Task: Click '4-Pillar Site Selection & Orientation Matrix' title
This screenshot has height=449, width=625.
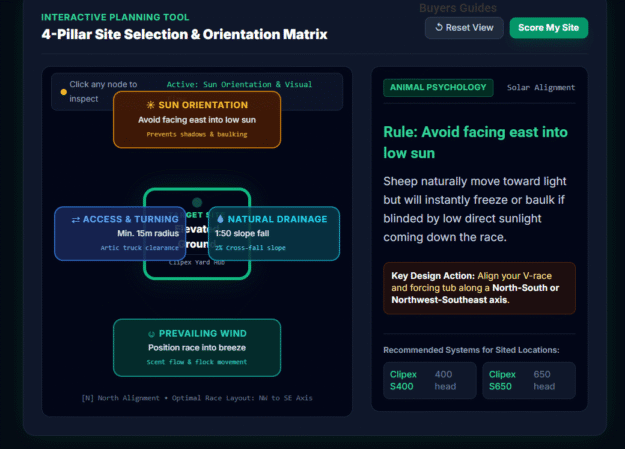Action: [184, 34]
